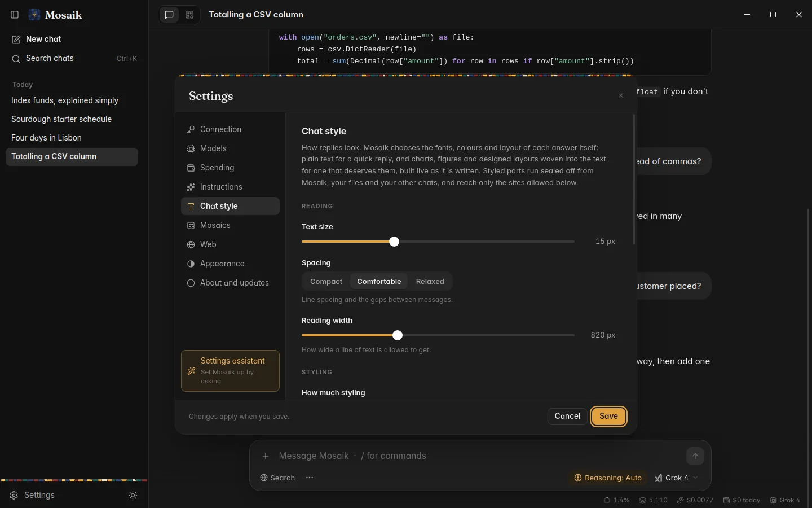This screenshot has width=812, height=508.
Task: Open the Web settings tab
Action: (230, 244)
